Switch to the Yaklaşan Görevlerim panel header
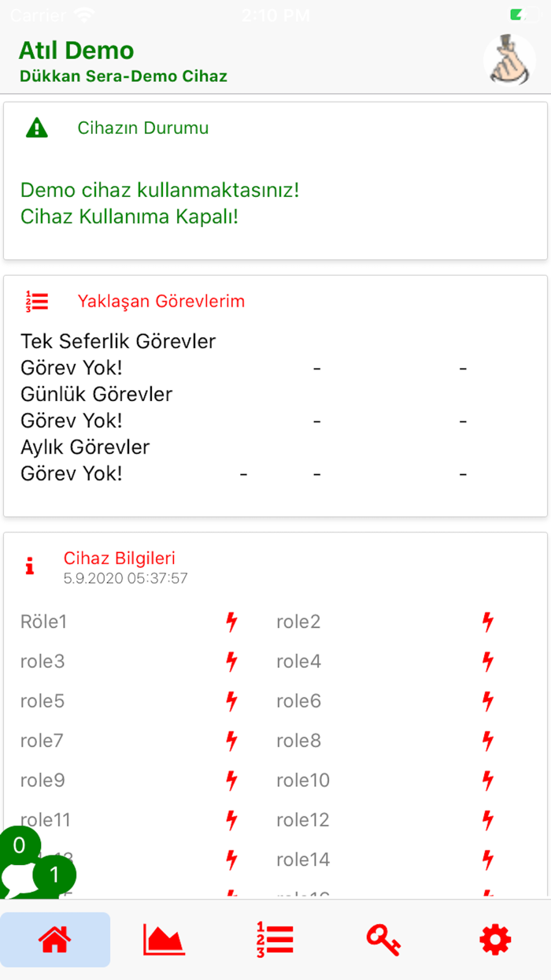This screenshot has width=551, height=980. point(161,301)
